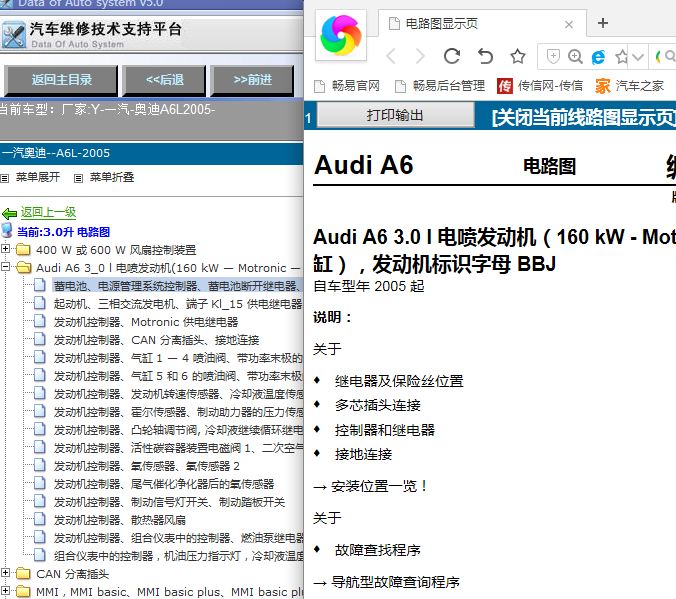
Task: Open 发动机控制器、Motronic 供电继电器 item
Action: tap(146, 322)
